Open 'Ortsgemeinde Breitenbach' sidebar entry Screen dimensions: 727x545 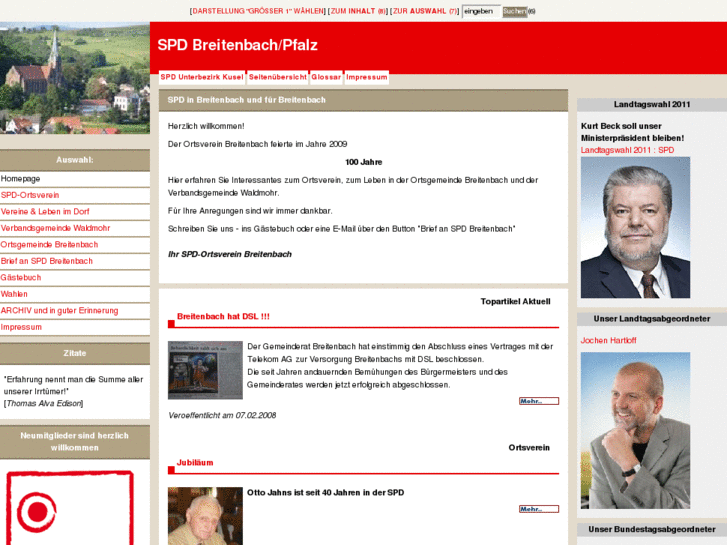[x=75, y=245]
